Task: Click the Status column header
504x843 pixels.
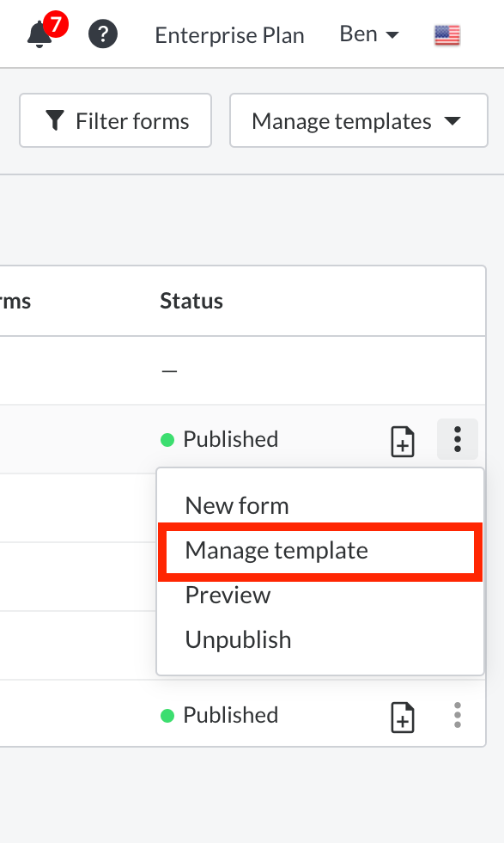Action: coord(191,301)
